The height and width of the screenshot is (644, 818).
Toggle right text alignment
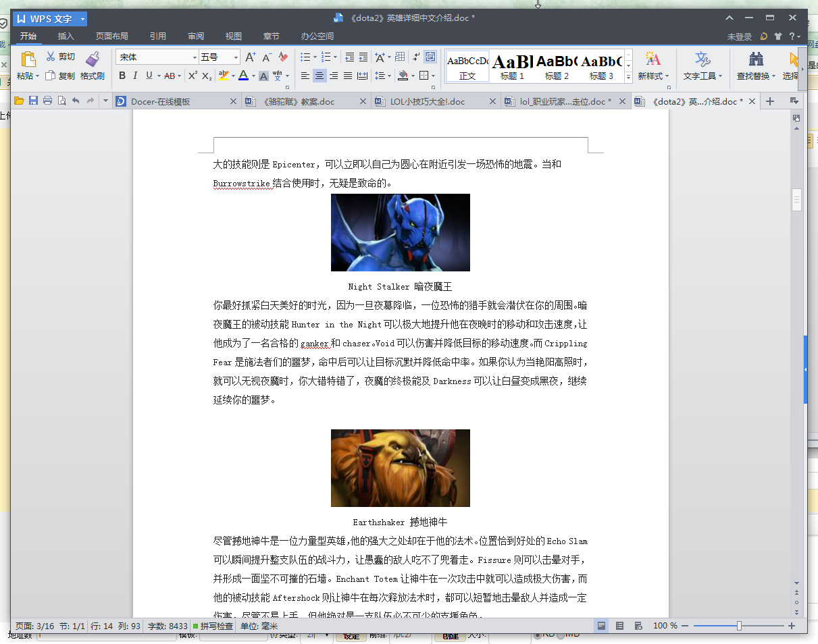click(x=334, y=76)
